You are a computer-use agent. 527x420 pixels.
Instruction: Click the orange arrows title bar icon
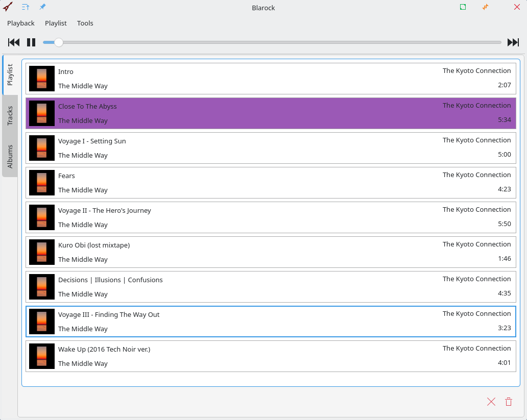pos(485,7)
